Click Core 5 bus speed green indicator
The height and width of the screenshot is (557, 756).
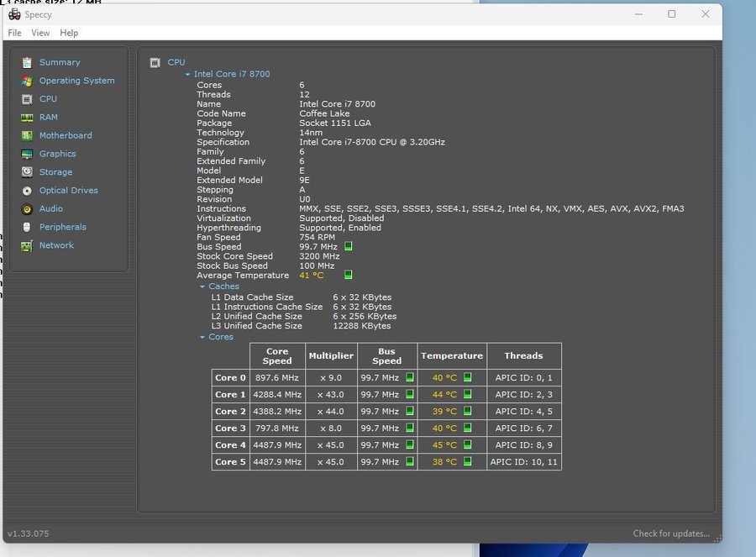pos(410,461)
